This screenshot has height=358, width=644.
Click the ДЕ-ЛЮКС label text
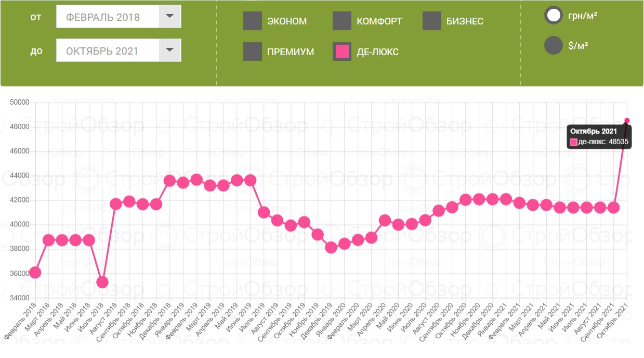(x=377, y=52)
